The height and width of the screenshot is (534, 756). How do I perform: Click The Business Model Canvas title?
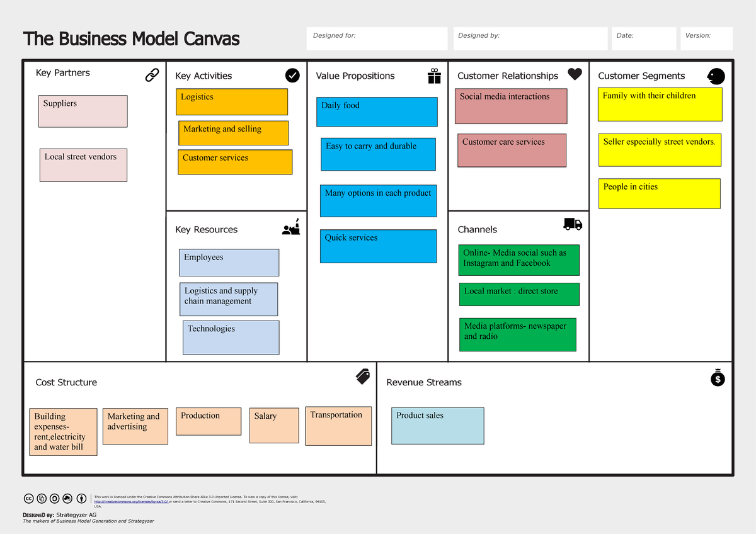click(131, 39)
